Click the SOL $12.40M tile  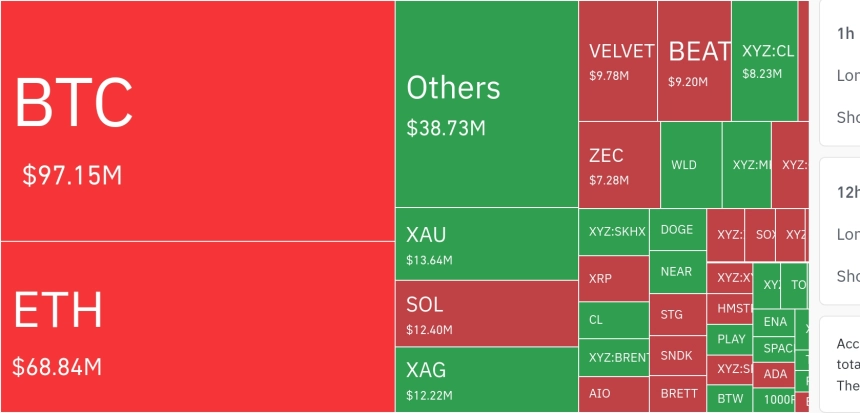click(486, 313)
